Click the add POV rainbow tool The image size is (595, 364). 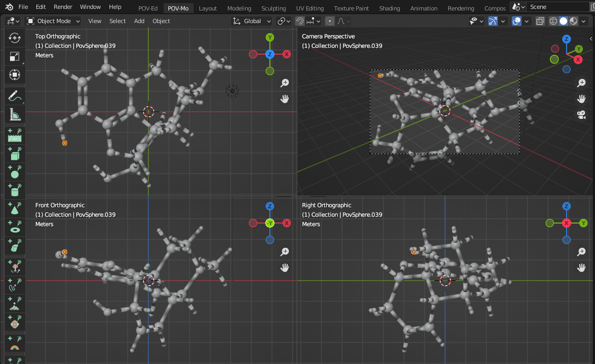[15, 344]
